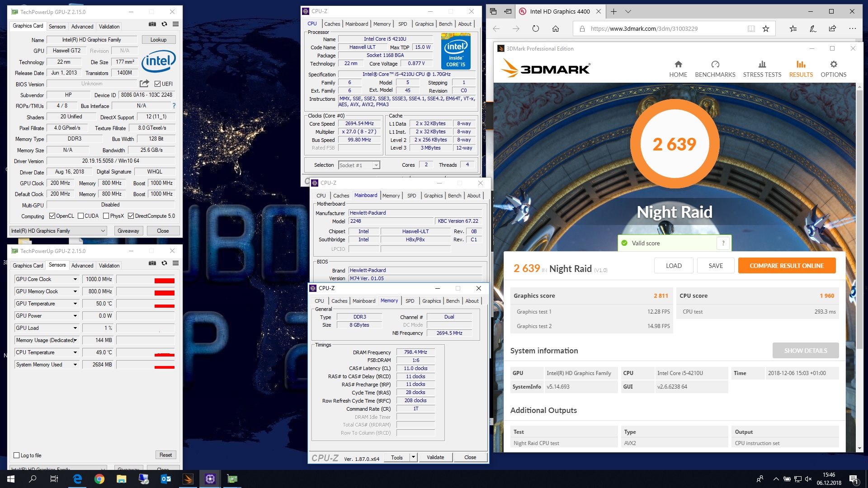Open 3DMark BENCHMARKS section
The height and width of the screenshot is (488, 868).
tap(715, 69)
